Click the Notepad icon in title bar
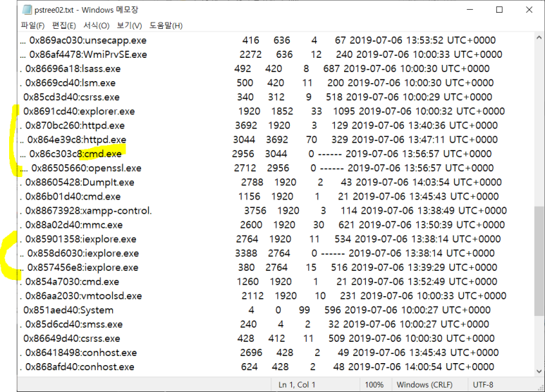This screenshot has height=392, width=545. tap(27, 10)
